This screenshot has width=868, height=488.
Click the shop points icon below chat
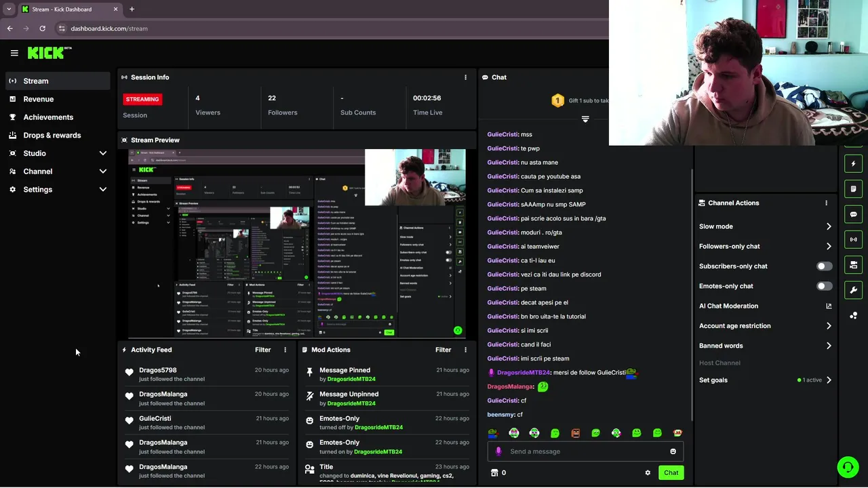(x=494, y=473)
